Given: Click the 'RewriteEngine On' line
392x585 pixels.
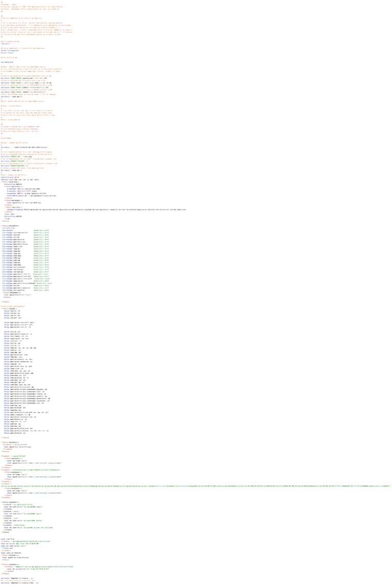Looking at the screenshot, I should coord(7,62).
